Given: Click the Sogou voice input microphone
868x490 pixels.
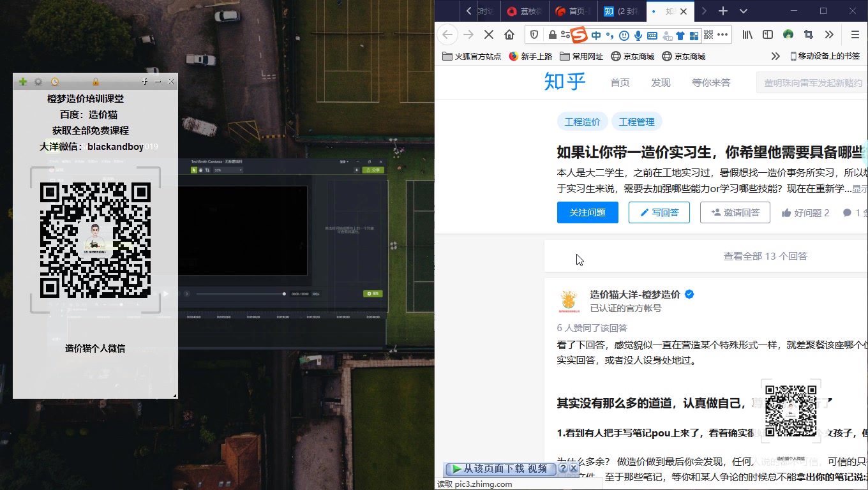Looking at the screenshot, I should 638,35.
